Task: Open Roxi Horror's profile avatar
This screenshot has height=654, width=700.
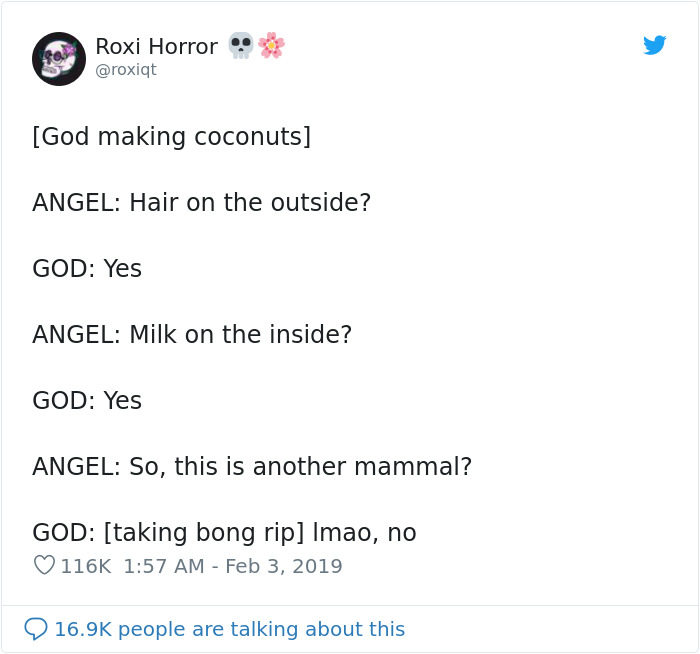Action: coord(59,58)
